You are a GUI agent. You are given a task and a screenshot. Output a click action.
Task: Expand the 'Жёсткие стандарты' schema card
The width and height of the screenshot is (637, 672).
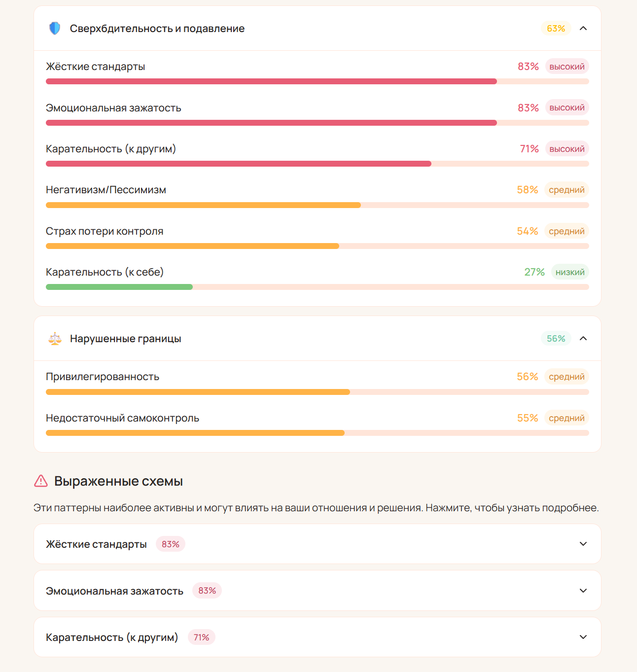pyautogui.click(x=583, y=544)
